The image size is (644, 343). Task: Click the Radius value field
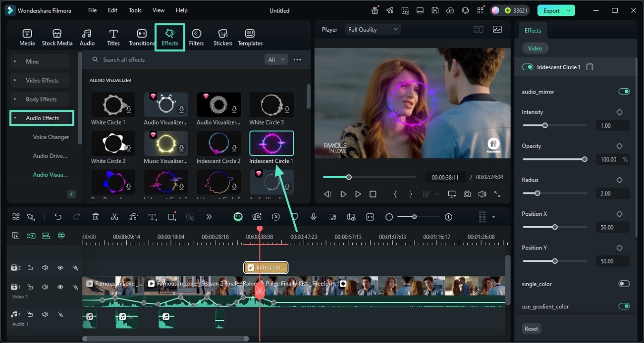click(x=613, y=194)
